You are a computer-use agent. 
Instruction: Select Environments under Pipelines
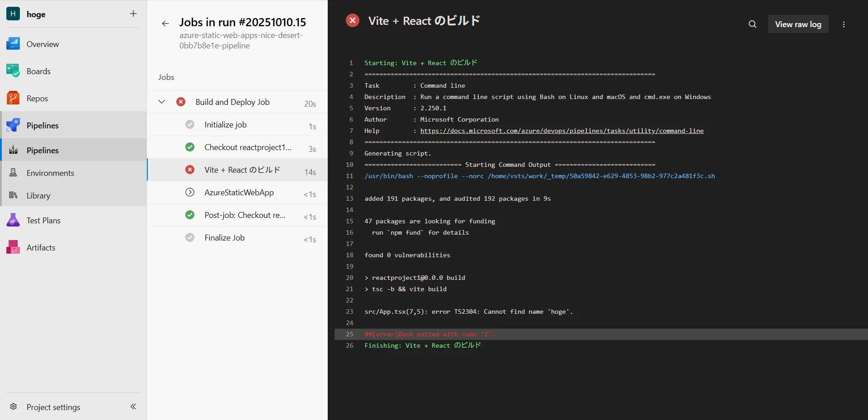pos(50,173)
